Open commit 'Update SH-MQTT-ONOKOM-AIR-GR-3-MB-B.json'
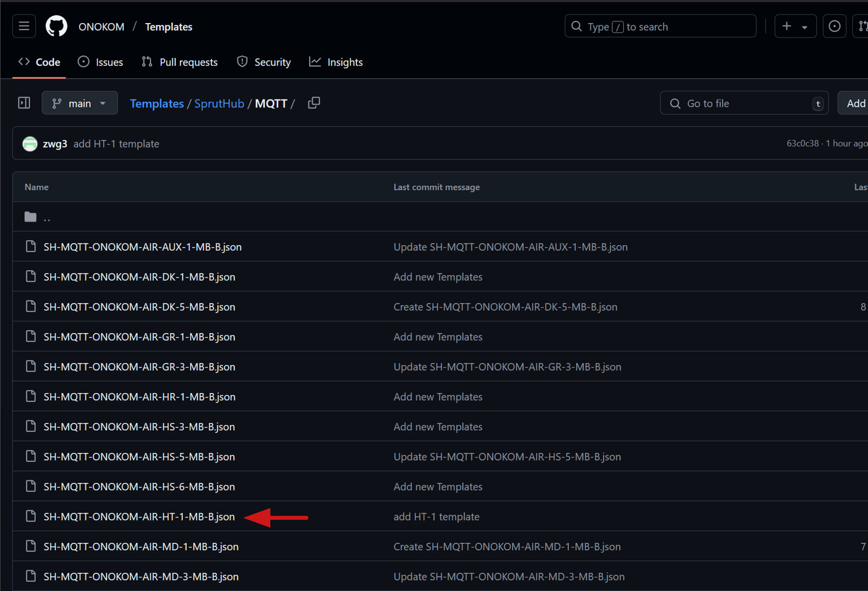Image resolution: width=868 pixels, height=591 pixels. (x=507, y=367)
